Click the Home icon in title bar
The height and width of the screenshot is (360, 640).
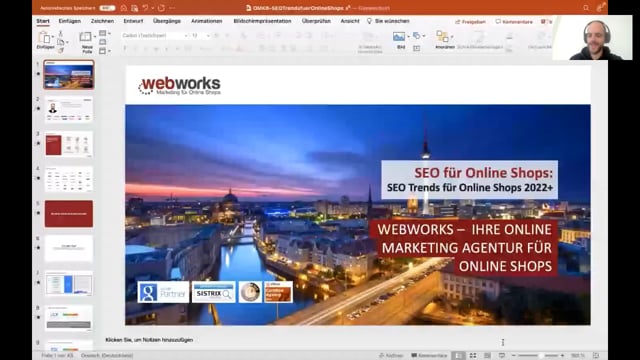pyautogui.click(x=124, y=8)
